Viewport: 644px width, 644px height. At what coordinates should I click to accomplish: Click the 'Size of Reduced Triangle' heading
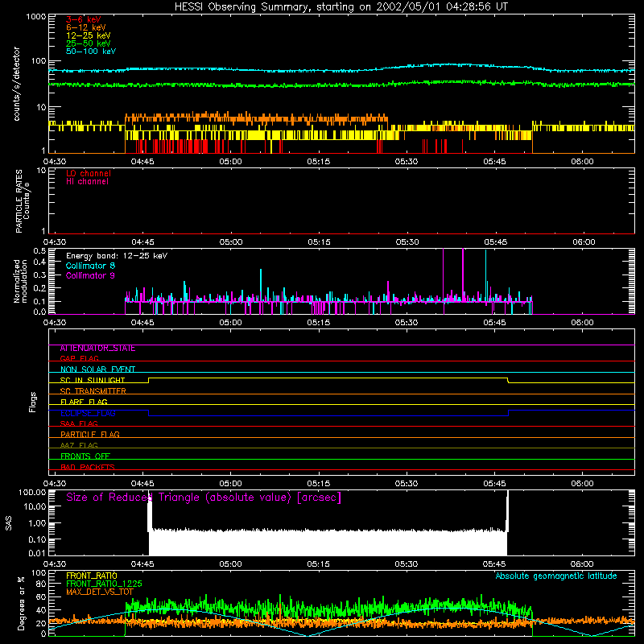[204, 497]
